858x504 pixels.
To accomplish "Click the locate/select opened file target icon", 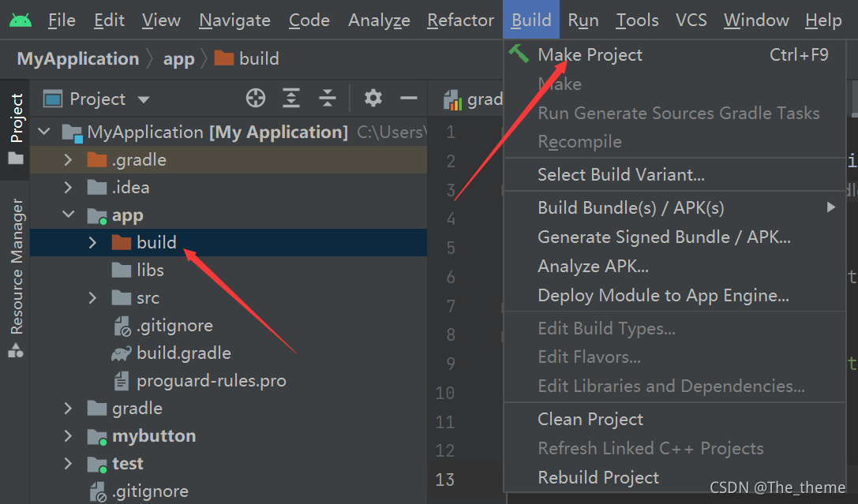I will (x=256, y=99).
